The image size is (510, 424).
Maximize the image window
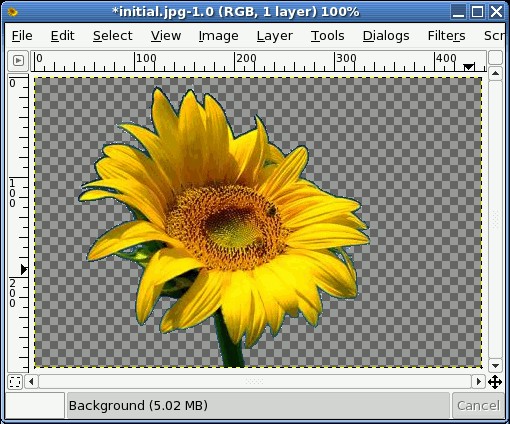[477, 12]
